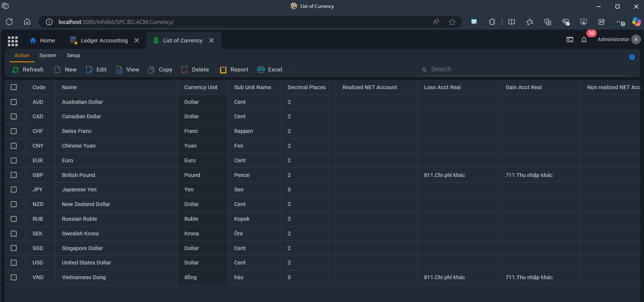Click the Copy toolbar button
The width and height of the screenshot is (644, 302).
(160, 70)
